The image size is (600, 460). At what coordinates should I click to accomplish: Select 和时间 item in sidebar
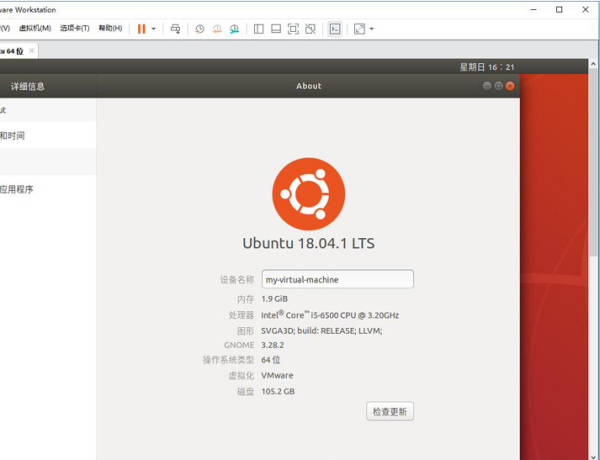(x=48, y=135)
